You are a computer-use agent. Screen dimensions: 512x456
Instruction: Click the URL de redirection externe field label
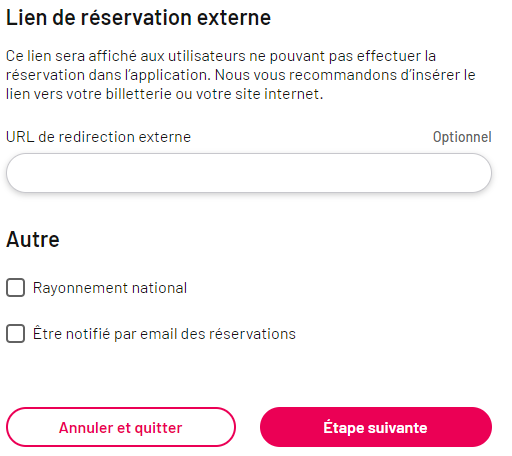click(98, 137)
